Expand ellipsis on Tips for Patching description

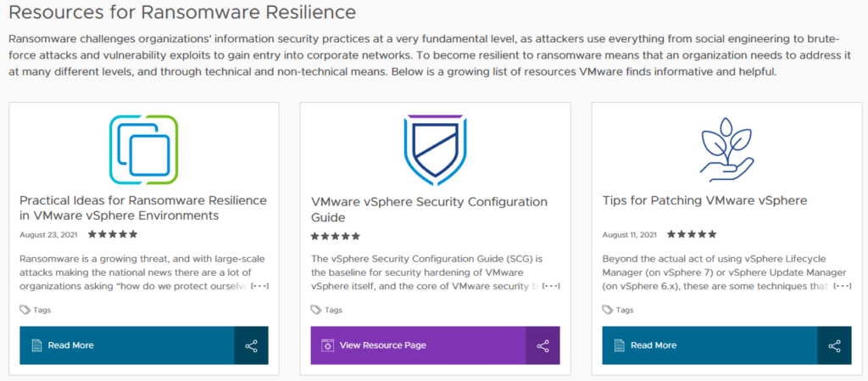[843, 286]
